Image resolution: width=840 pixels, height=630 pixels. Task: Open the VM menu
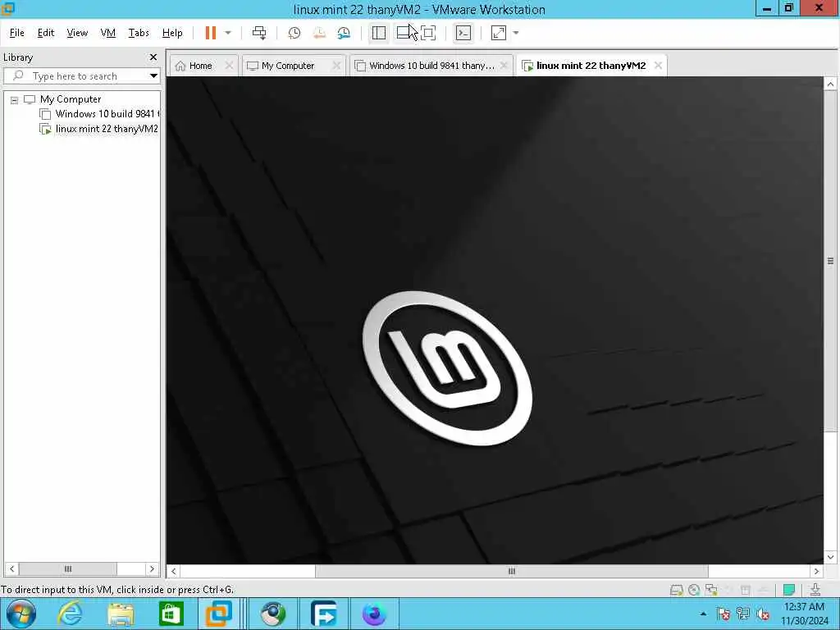[108, 33]
